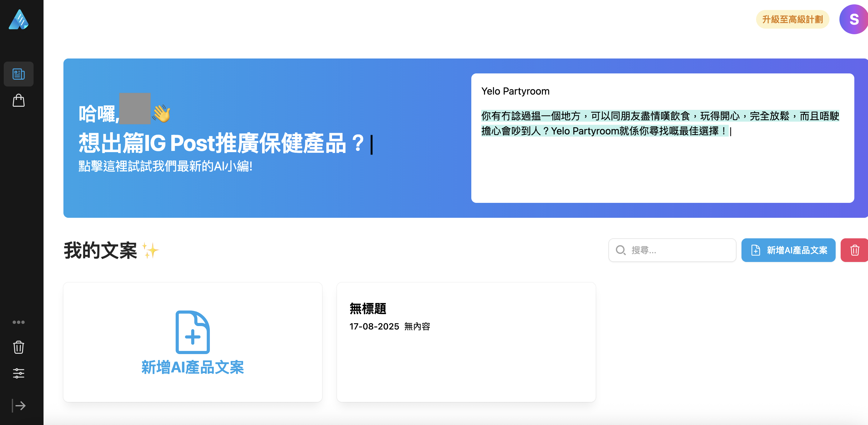The image size is (868, 425).
Task: Click the search magnifier icon
Action: (x=620, y=250)
